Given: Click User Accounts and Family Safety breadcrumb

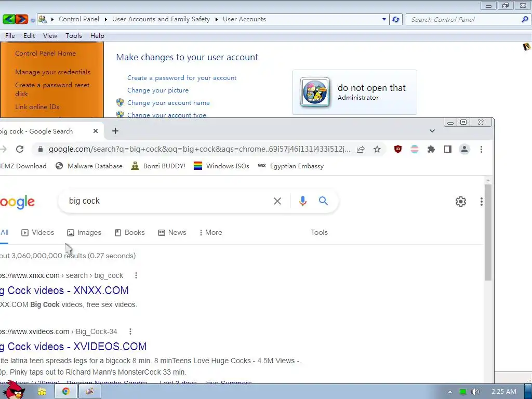Looking at the screenshot, I should tap(161, 19).
